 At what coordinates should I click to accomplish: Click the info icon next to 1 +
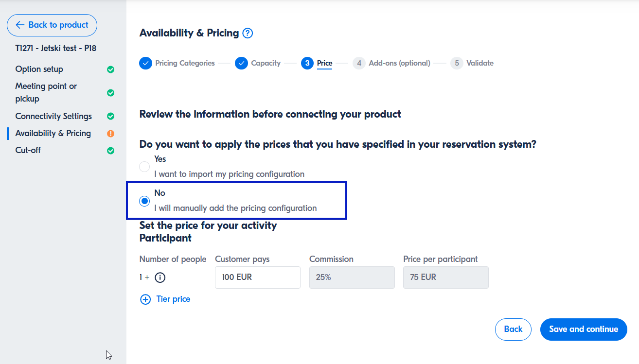(160, 277)
